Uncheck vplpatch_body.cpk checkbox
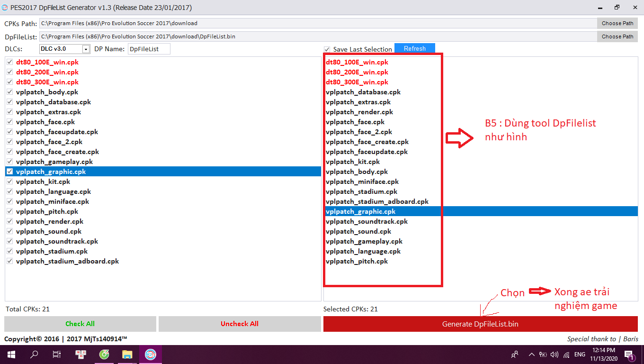The height and width of the screenshot is (364, 644). [9, 92]
